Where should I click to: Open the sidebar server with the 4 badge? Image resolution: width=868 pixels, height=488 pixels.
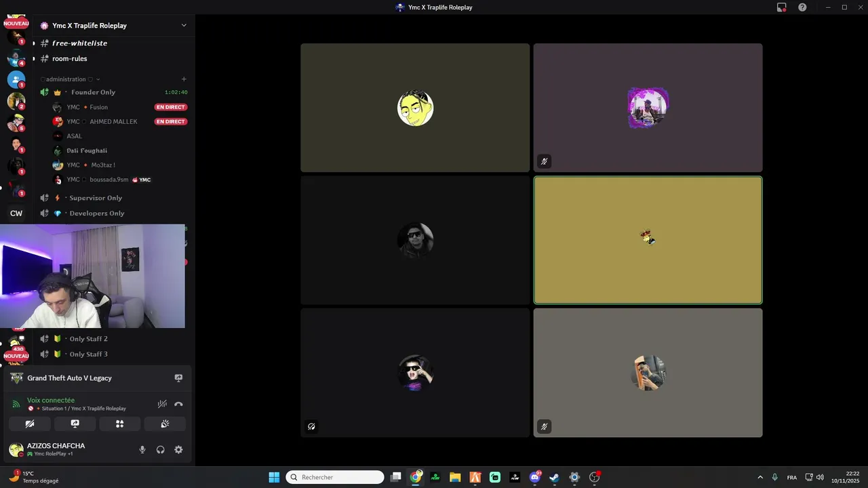pos(16,58)
